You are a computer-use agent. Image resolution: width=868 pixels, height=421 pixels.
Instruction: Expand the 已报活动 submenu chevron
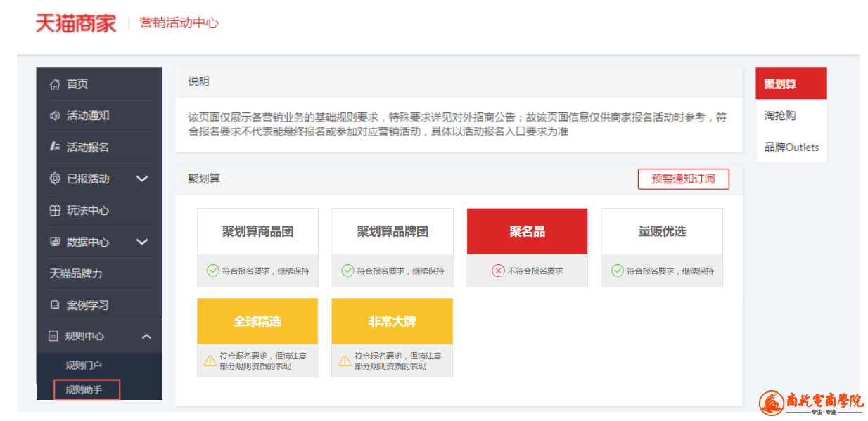[142, 179]
